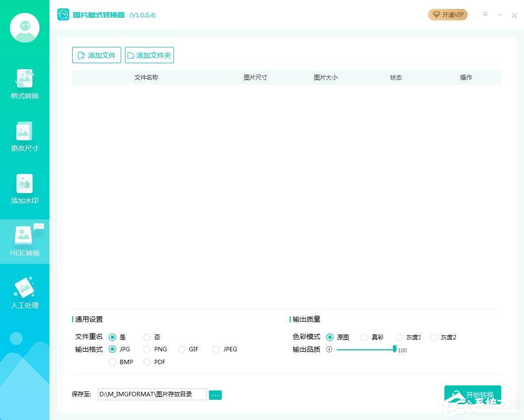Screen dimensions: 524x420
Task: Click the save path input field
Action: [151, 394]
